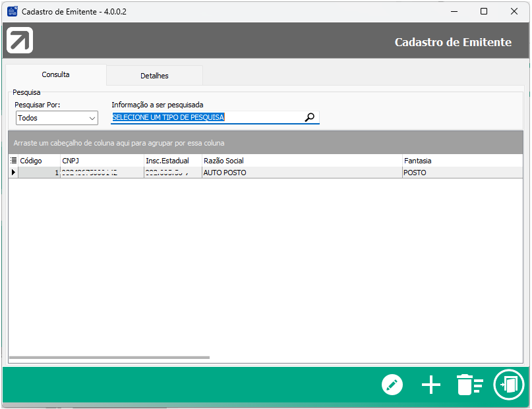The height and width of the screenshot is (409, 532).
Task: Click the Fantasia column header
Action: point(461,161)
